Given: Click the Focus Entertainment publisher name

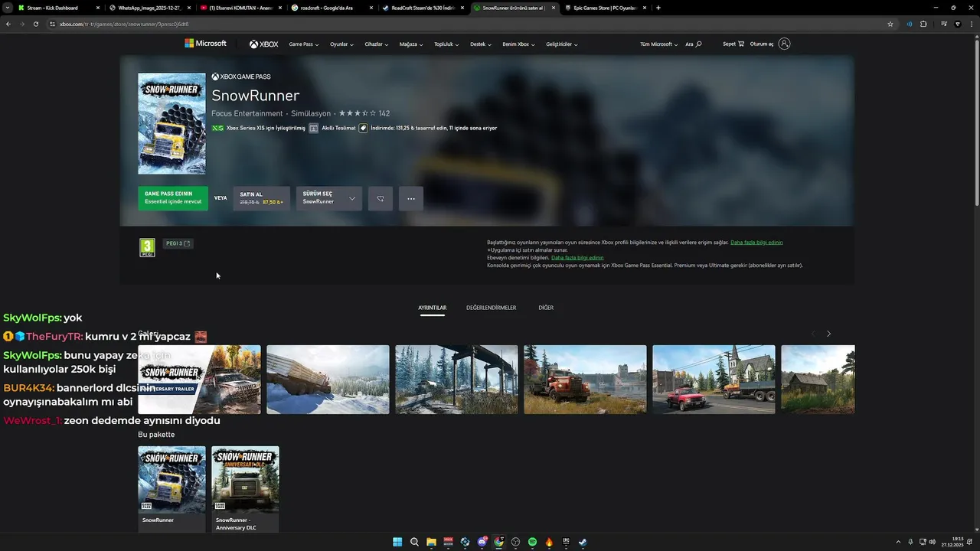Looking at the screenshot, I should [x=247, y=113].
